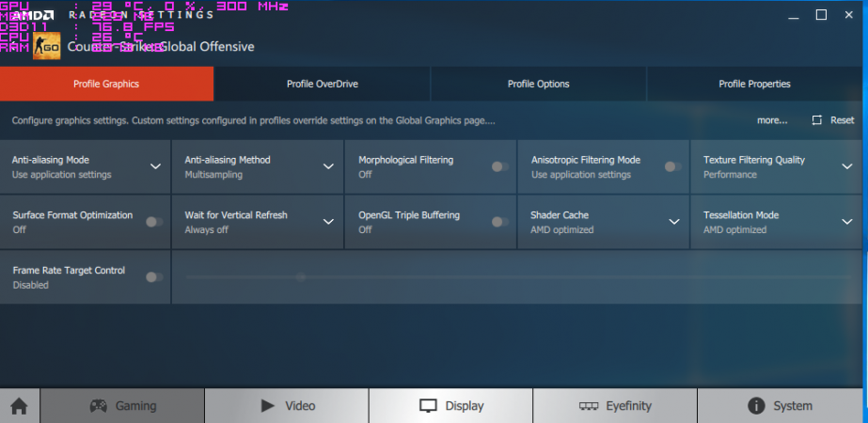This screenshot has width=868, height=423.
Task: Click the 'Disabled' value under Frame Rate
Action: 30,285
